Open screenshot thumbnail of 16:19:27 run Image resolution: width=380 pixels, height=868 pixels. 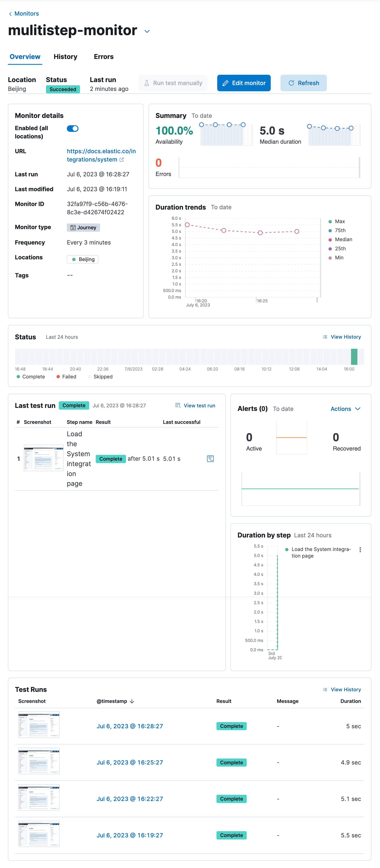(x=39, y=834)
